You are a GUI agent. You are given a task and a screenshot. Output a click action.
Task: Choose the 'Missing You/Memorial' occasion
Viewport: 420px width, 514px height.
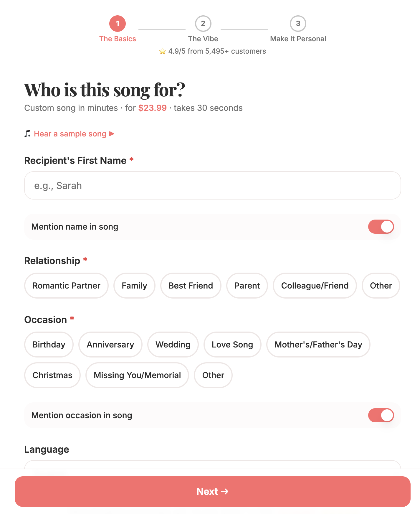137,375
